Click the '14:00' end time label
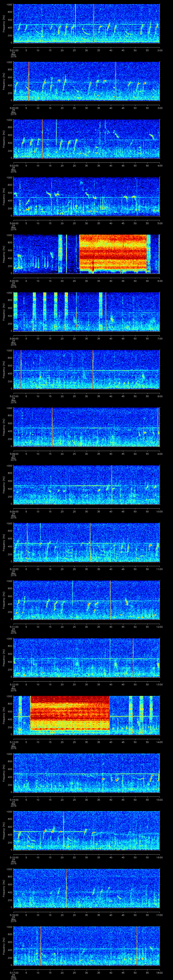 (159, 742)
